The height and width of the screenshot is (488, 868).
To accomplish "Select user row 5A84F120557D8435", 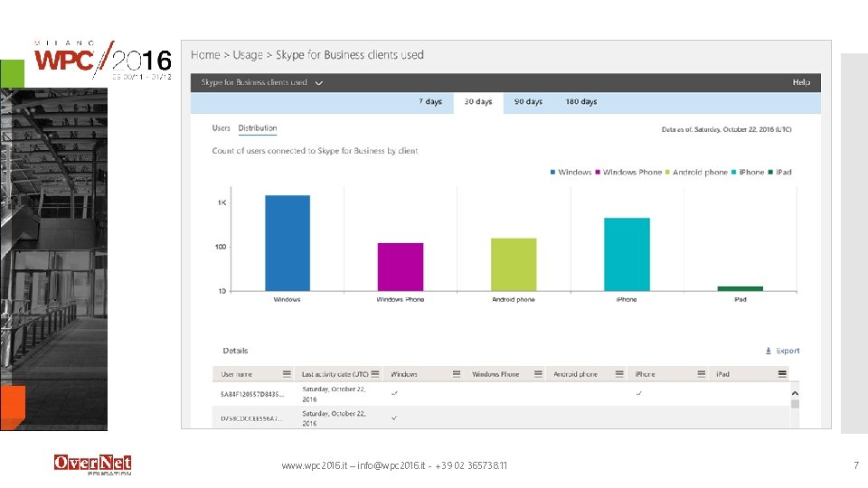I will click(500, 394).
